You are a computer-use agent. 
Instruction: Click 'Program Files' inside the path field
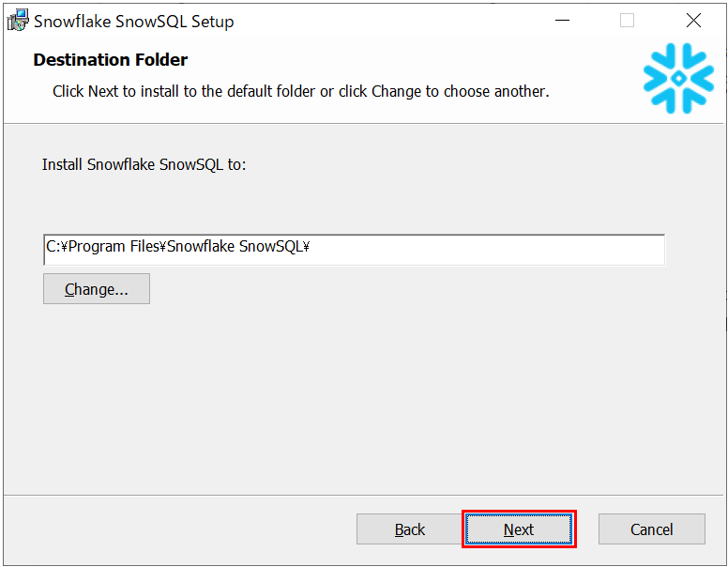pyautogui.click(x=114, y=247)
